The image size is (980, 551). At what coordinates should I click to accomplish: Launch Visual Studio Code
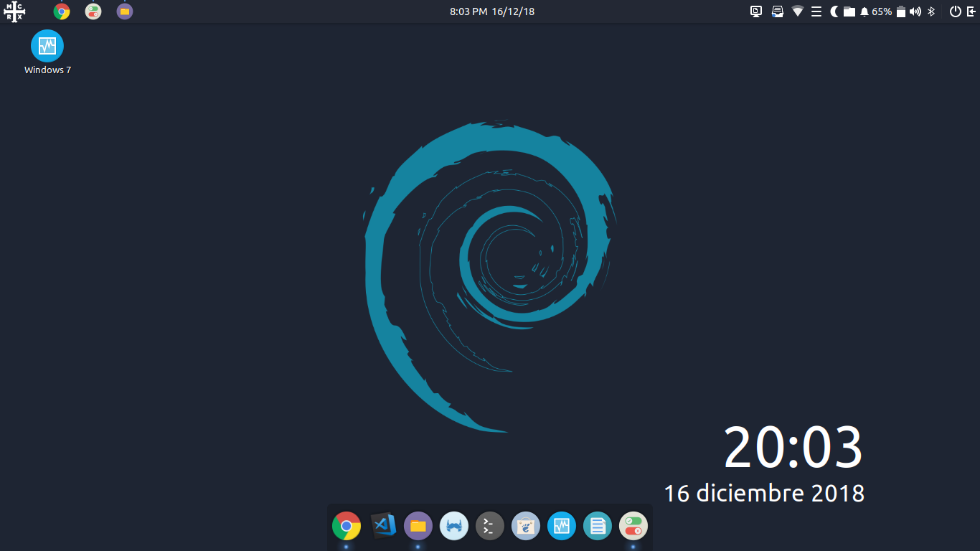[382, 526]
